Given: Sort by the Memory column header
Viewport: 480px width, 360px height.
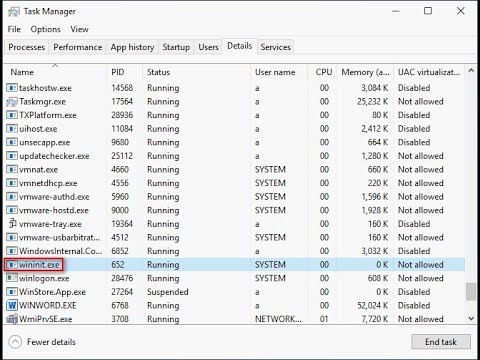Looking at the screenshot, I should [365, 72].
